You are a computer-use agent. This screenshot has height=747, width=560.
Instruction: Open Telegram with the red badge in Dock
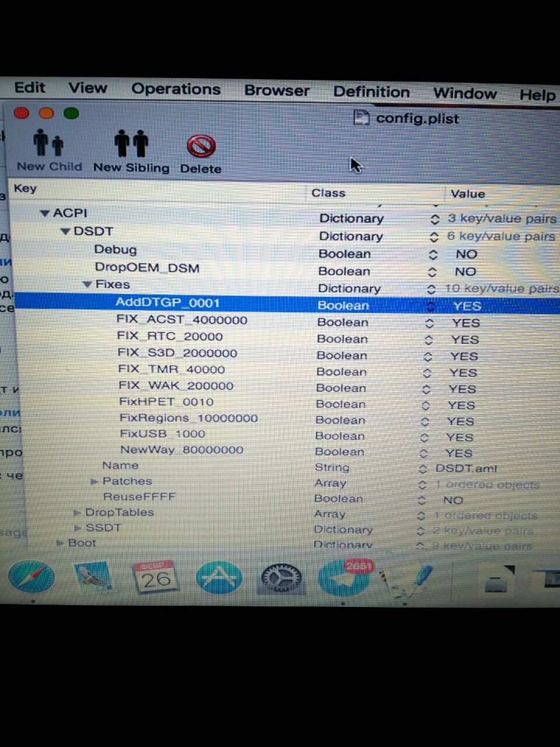[x=344, y=577]
